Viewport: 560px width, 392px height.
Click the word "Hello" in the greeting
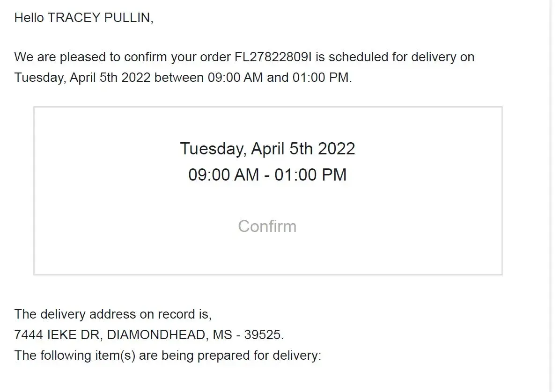click(x=29, y=18)
